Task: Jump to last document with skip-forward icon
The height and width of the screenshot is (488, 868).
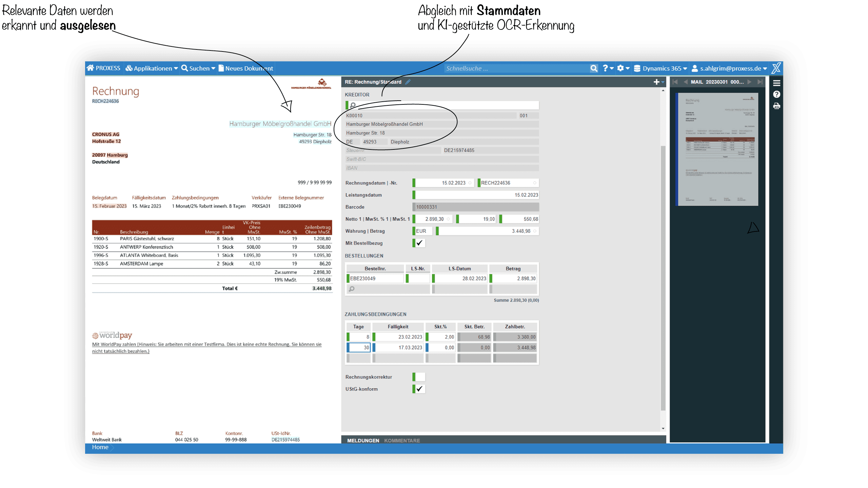Action: click(x=760, y=82)
